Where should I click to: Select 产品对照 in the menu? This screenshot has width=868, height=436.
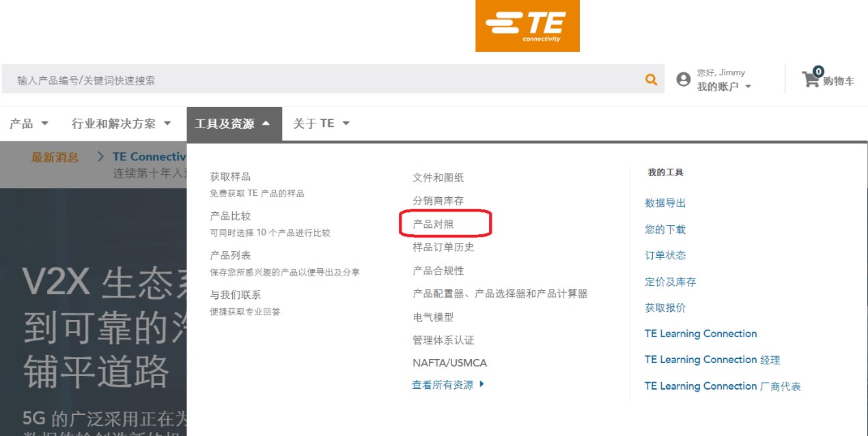[433, 224]
